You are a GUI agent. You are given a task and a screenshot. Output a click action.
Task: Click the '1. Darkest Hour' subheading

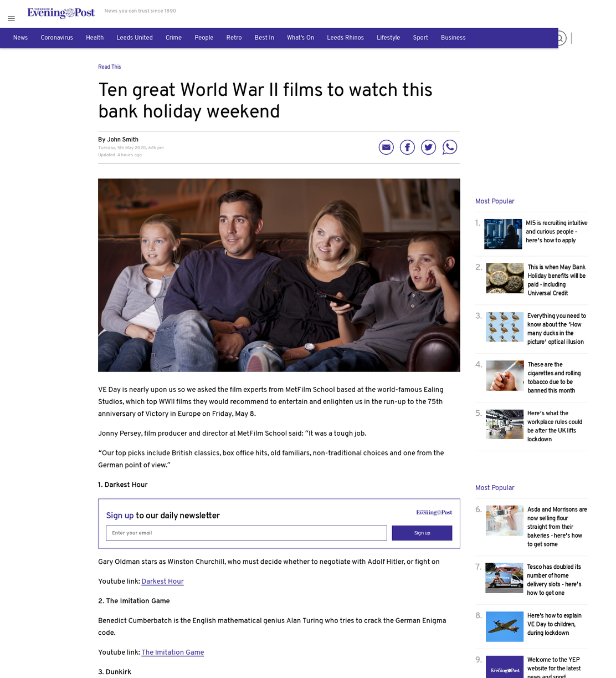point(123,485)
